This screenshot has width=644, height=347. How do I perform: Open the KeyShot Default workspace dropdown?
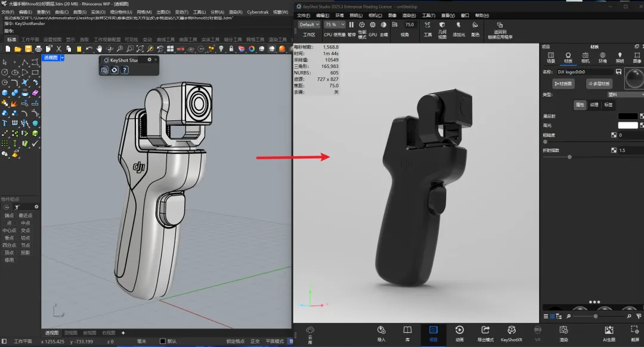coord(309,24)
